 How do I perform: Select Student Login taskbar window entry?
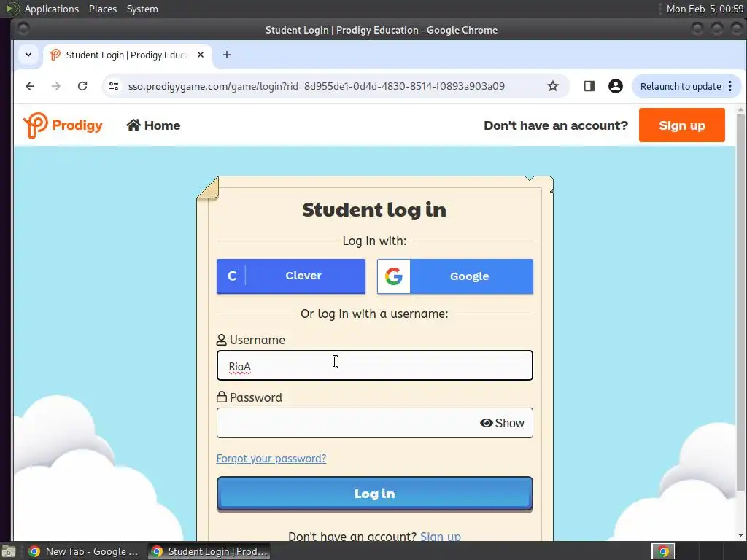point(209,551)
